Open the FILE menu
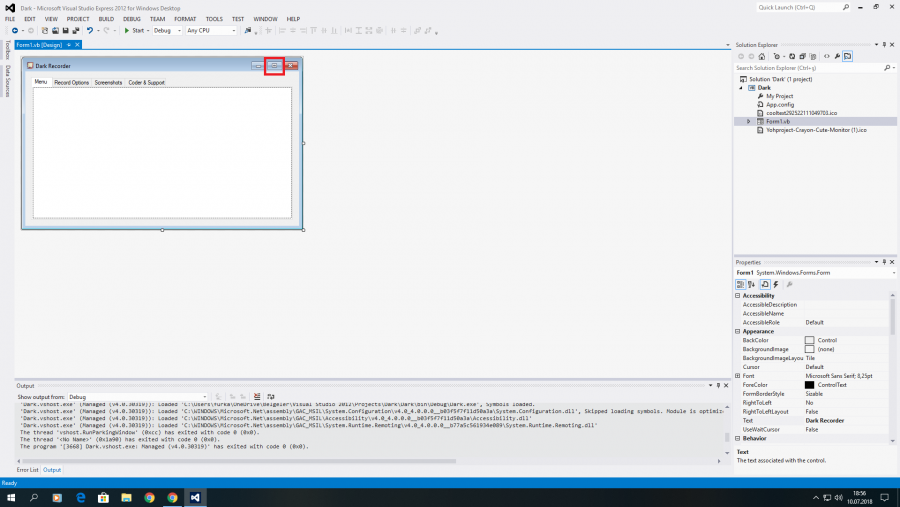Viewport: 900px width, 507px height. pyautogui.click(x=10, y=19)
